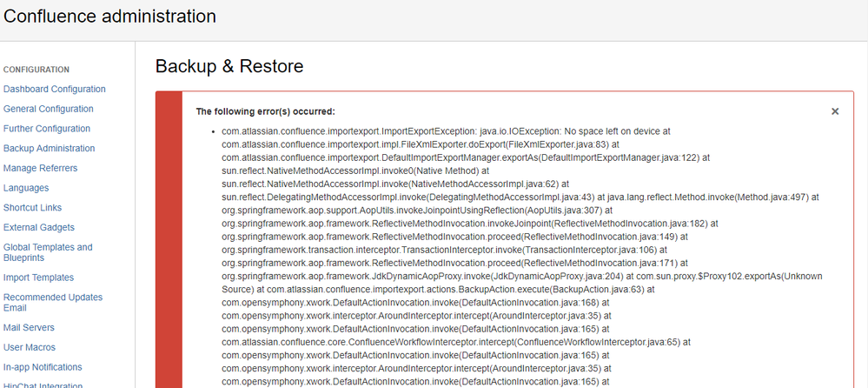Click the FileXmlExporter.doExport stack trace line

[421, 144]
